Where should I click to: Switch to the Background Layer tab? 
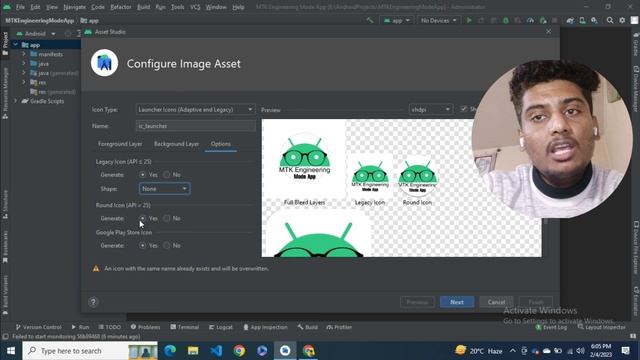[176, 144]
